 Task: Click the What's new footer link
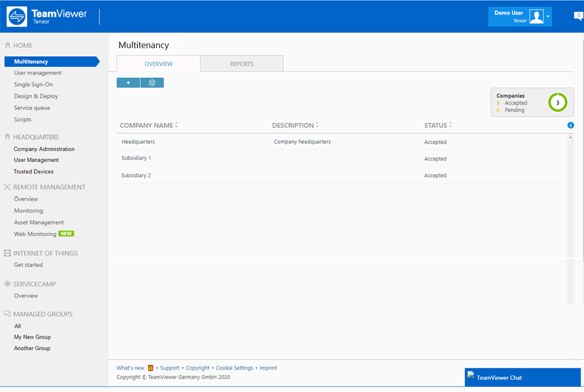130,368
